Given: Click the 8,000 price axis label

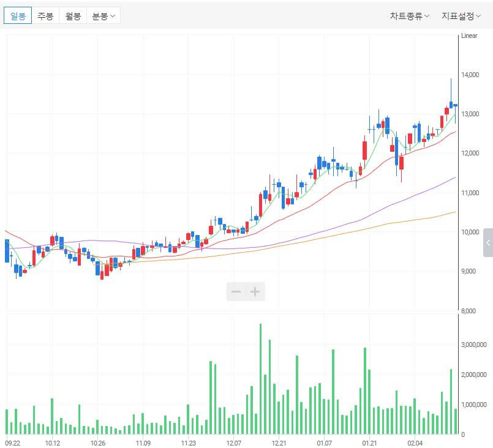Looking at the screenshot, I should (469, 311).
